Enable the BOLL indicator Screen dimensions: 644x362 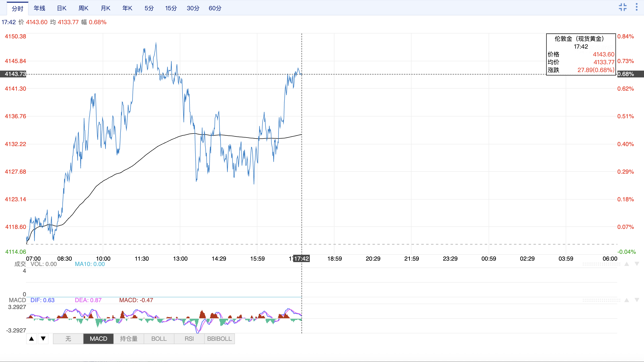(x=159, y=339)
